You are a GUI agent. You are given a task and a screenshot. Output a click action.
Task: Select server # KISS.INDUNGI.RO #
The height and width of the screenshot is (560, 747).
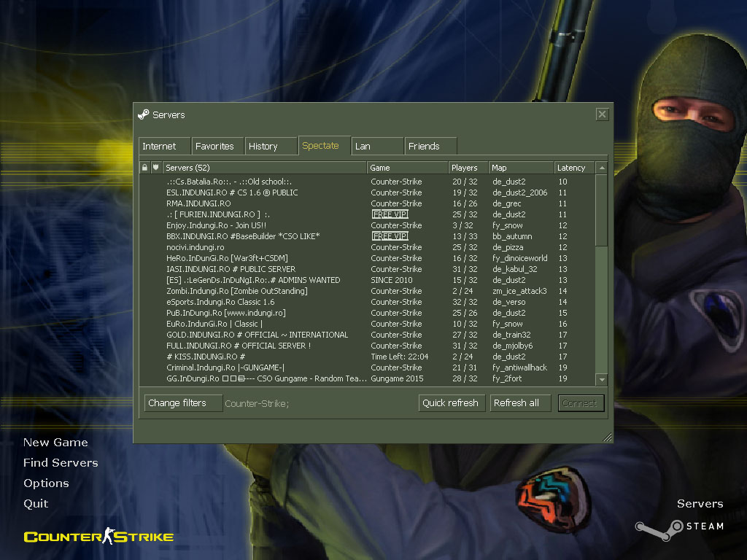(x=367, y=357)
